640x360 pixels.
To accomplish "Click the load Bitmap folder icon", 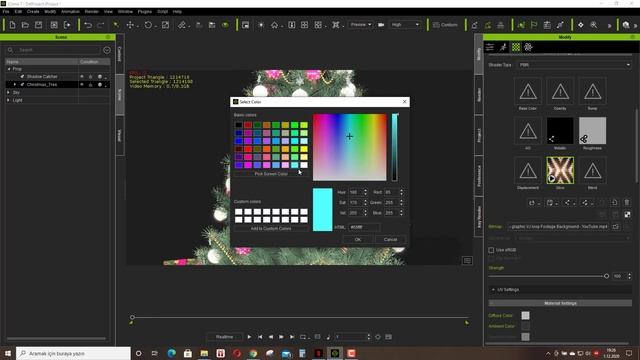I will pyautogui.click(x=616, y=227).
